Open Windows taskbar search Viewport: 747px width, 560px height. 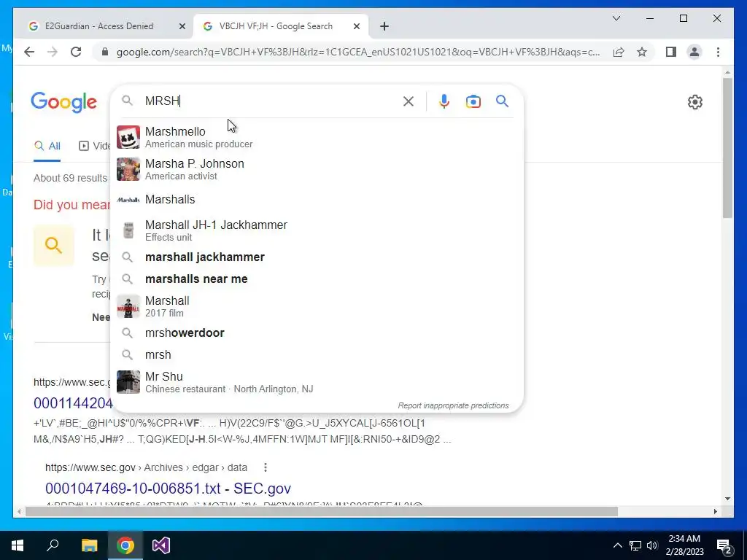[x=53, y=545]
